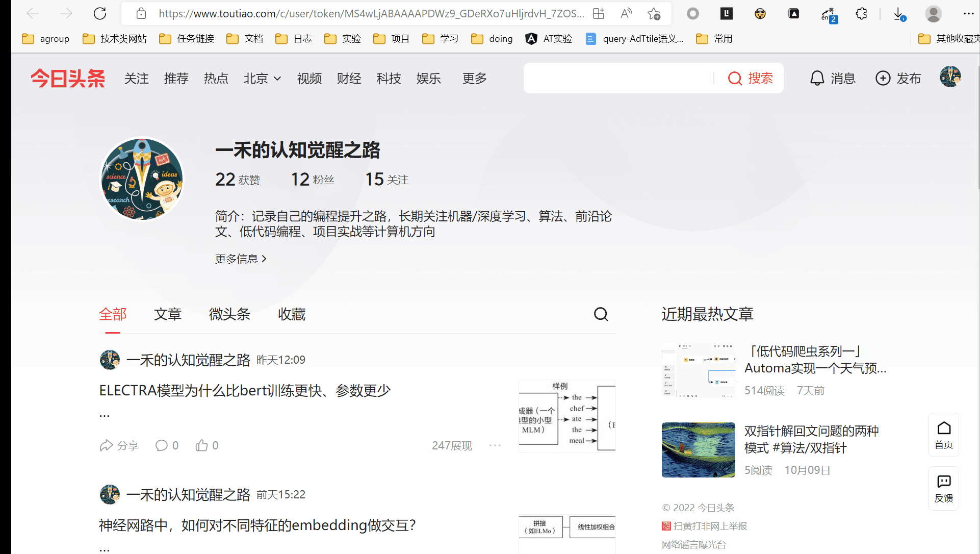The image size is (980, 554).
Task: Click the 首页 home floating button
Action: pos(944,435)
